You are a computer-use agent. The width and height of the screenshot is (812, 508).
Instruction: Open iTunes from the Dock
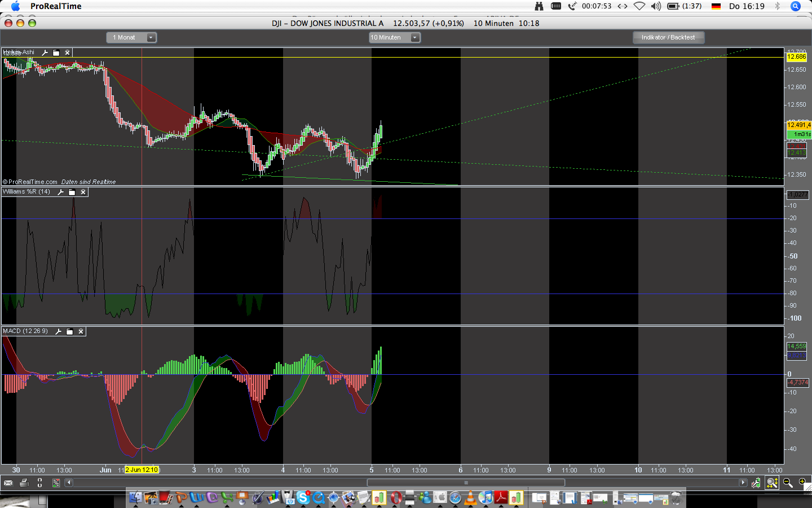pos(486,497)
